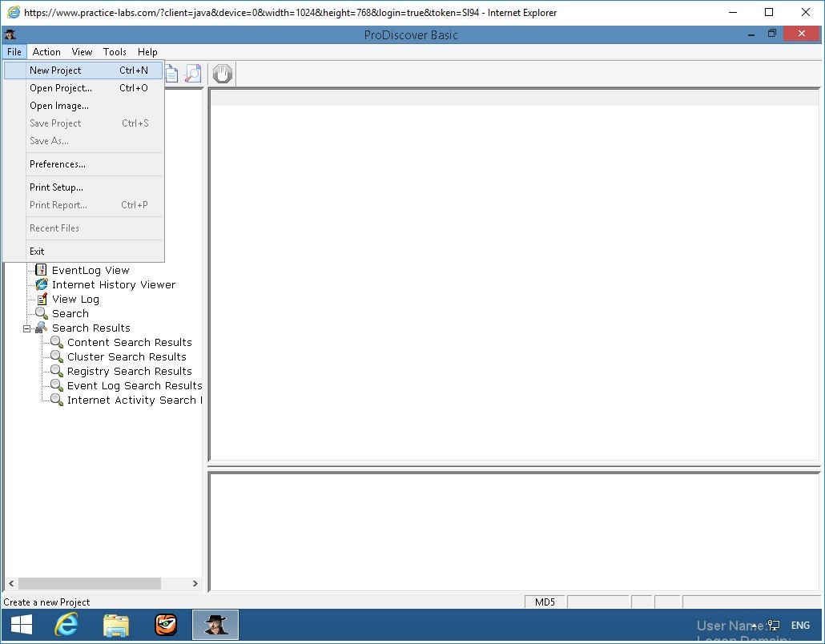Select Content Search Results item
825x644 pixels.
[x=130, y=342]
